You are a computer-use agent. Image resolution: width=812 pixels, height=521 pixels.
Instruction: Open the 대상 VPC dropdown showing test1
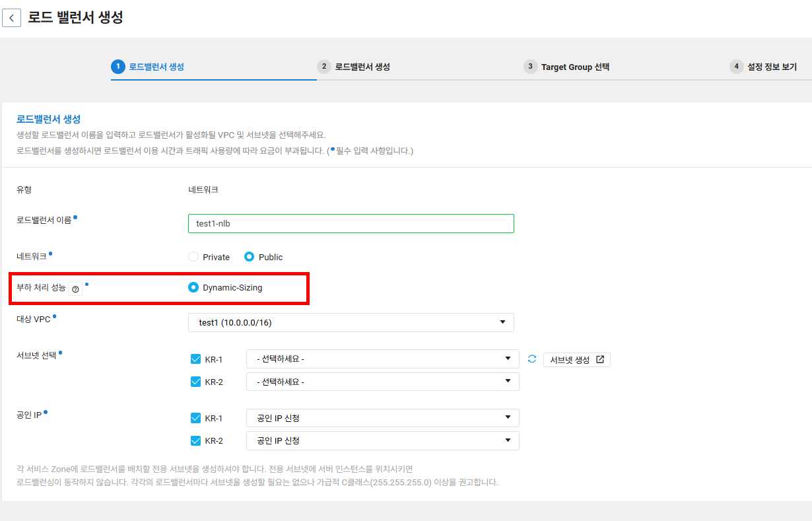351,322
